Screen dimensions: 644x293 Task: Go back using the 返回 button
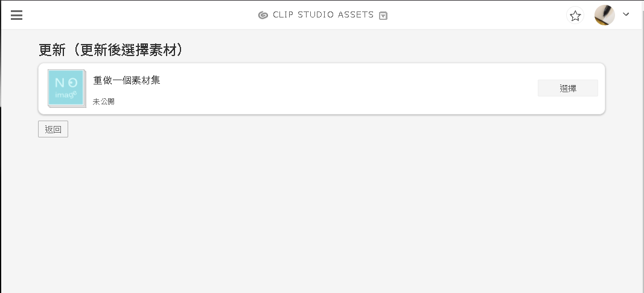(x=53, y=129)
